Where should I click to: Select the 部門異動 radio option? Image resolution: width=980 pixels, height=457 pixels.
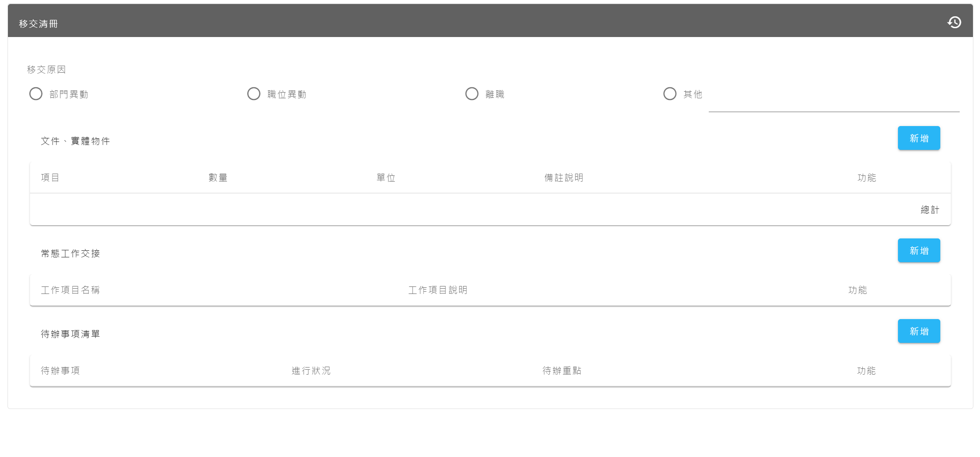(x=36, y=94)
